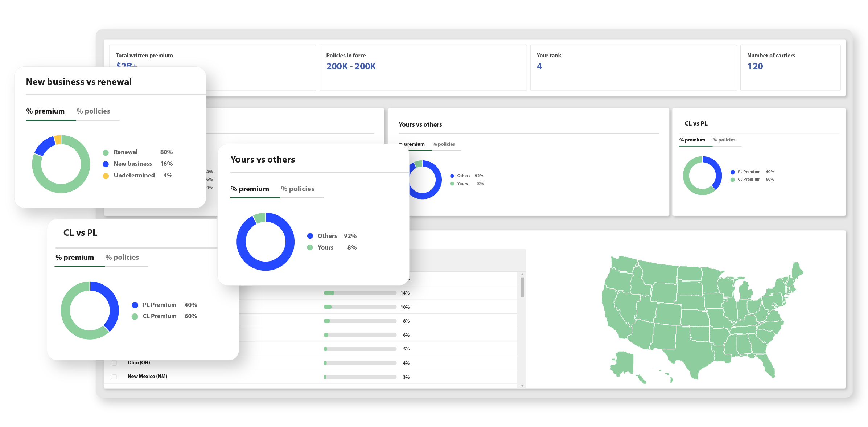Select % premium tab in New business vs renewal card

pyautogui.click(x=45, y=111)
